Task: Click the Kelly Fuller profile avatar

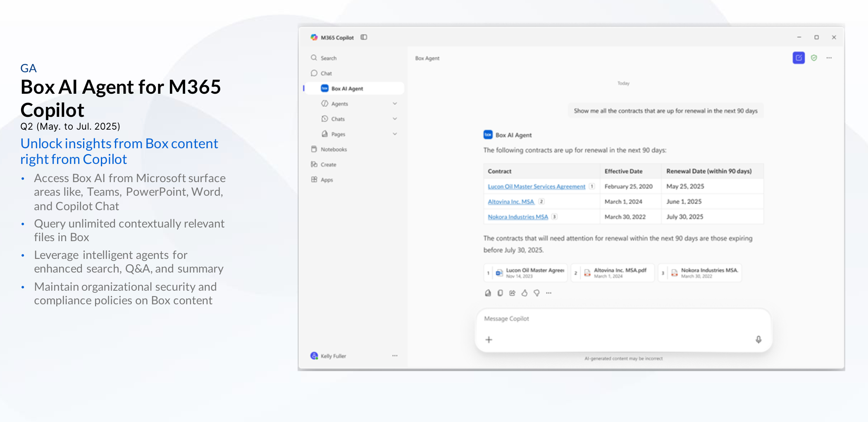Action: (x=314, y=356)
